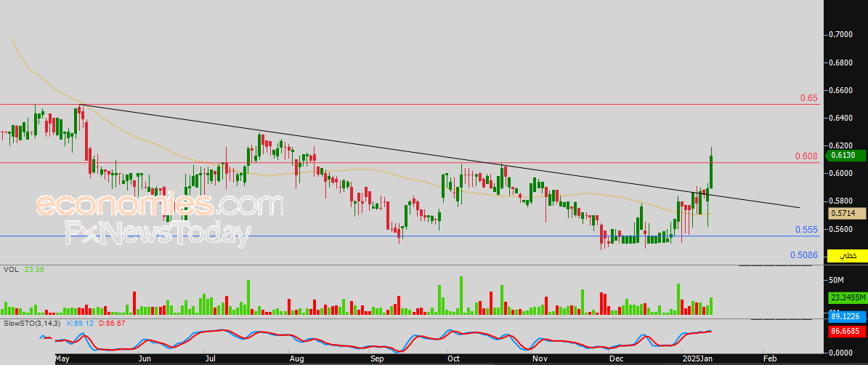This screenshot has width=868, height=365.
Task: Click the Sep label on time axis
Action: pyautogui.click(x=377, y=359)
